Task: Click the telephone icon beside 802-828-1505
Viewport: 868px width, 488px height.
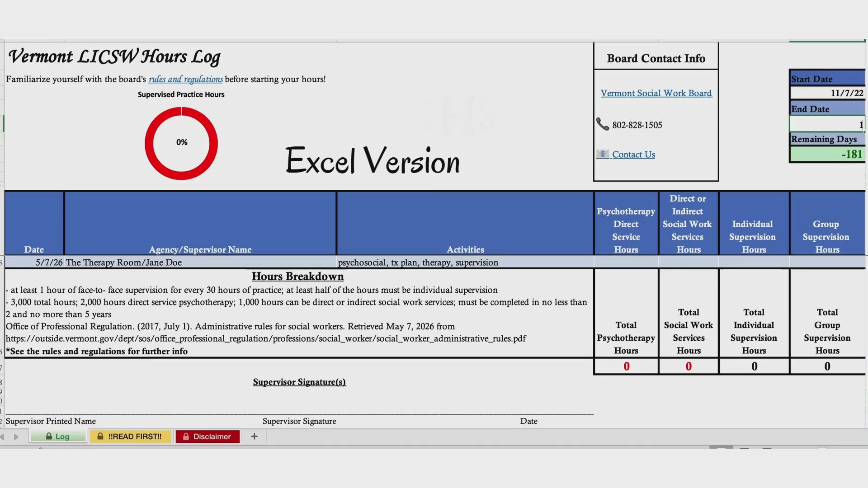Action: [x=603, y=124]
